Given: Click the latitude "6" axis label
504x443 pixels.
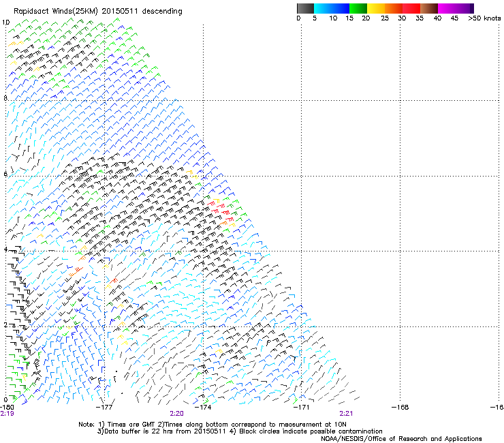Looking at the screenshot, I should (5, 174).
